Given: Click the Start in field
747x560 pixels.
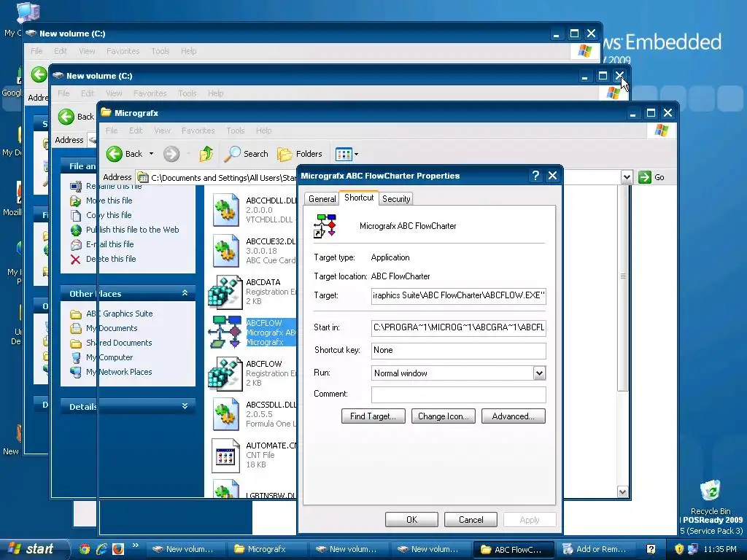Looking at the screenshot, I should 458,327.
